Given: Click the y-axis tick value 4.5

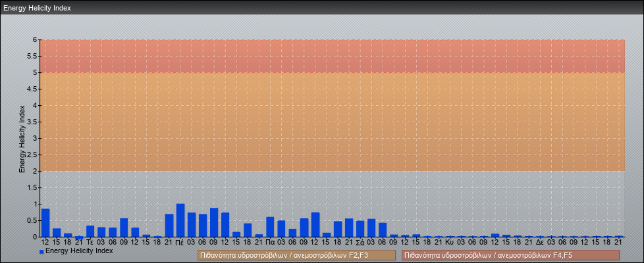Looking at the screenshot, I should click(x=33, y=89).
